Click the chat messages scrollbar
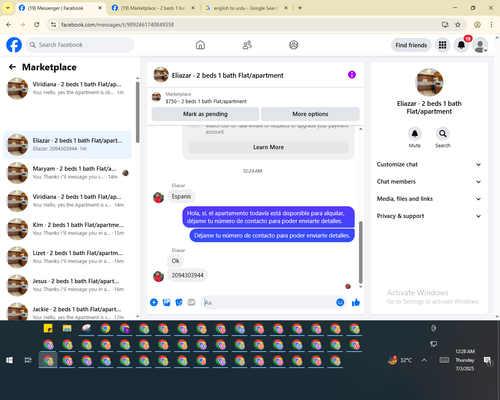The width and height of the screenshot is (500, 400). [x=360, y=252]
